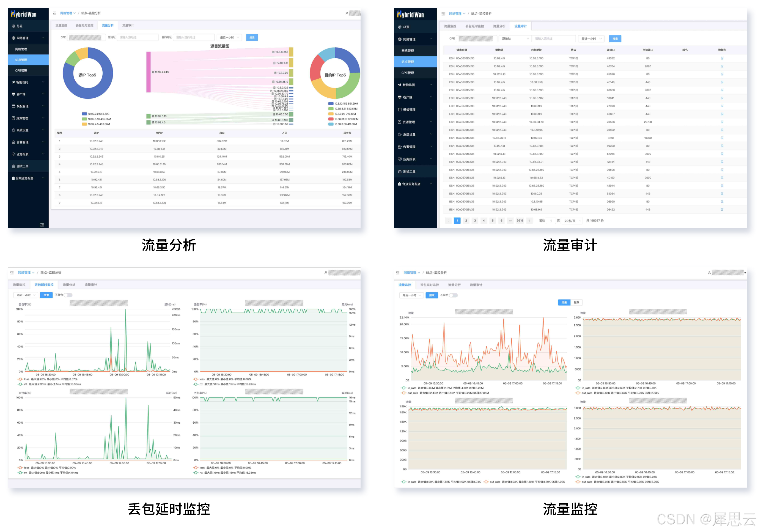The image size is (758, 532).
Task: Open the 源地址 type dropdown in 流量审计
Action: (514, 39)
